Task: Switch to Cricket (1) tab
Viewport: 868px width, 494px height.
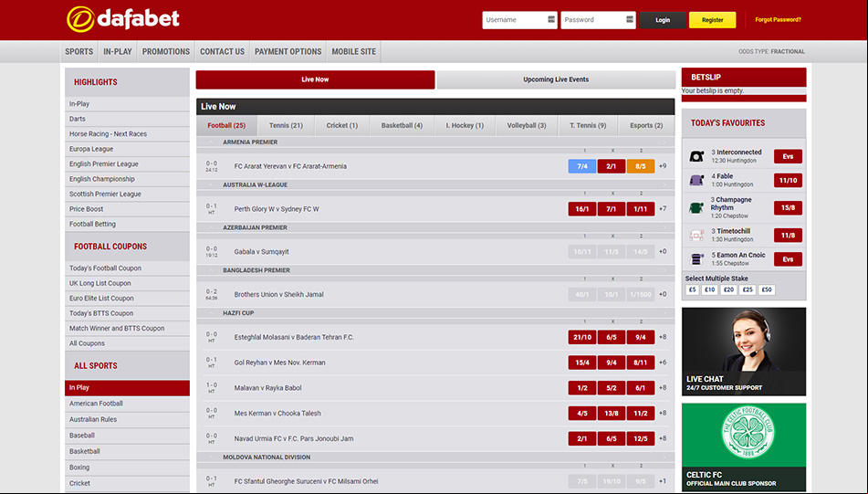Action: [x=342, y=126]
